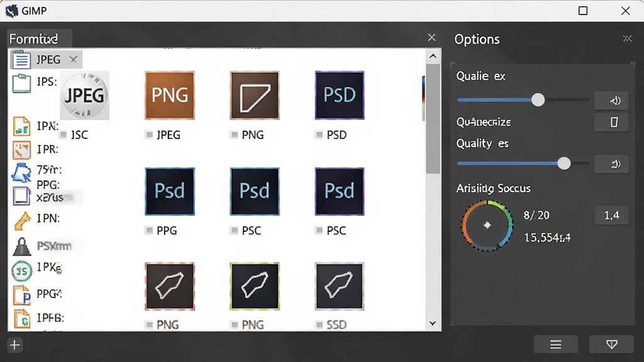Click the scroll down arrow of the file list
The width and height of the screenshot is (644, 362).
coord(433,324)
